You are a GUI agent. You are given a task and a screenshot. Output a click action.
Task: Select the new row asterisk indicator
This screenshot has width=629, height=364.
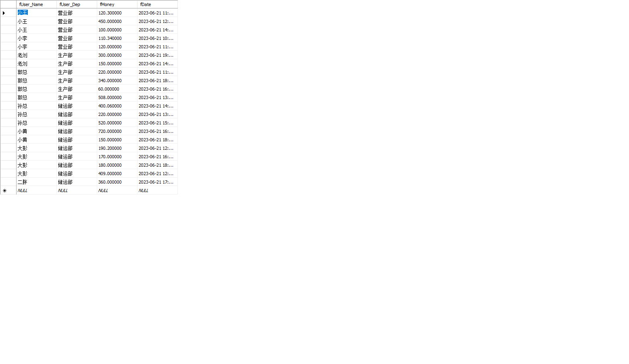[x=4, y=190]
